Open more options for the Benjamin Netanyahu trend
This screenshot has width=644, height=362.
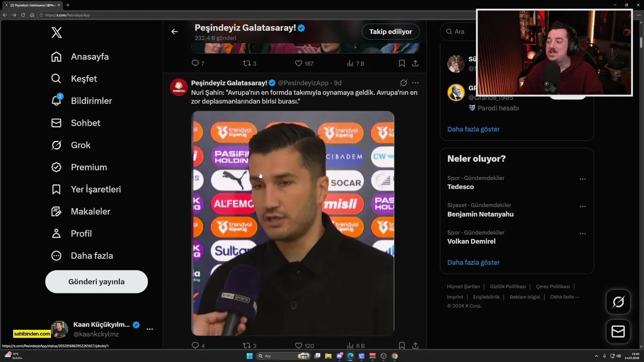583,206
